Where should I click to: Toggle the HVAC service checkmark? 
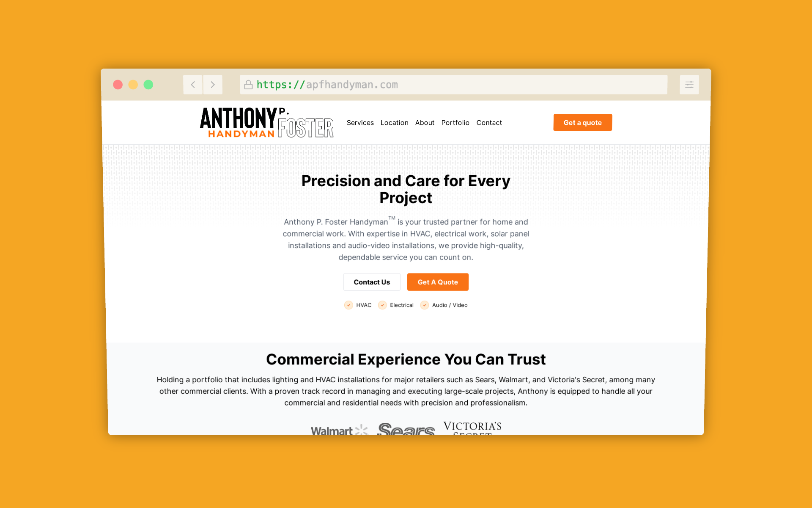(348, 305)
